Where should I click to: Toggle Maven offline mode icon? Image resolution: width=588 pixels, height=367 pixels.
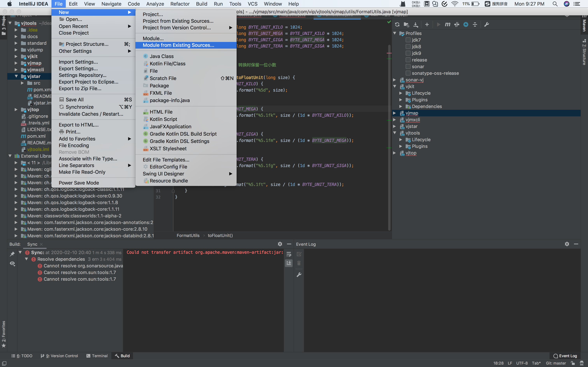(x=457, y=24)
